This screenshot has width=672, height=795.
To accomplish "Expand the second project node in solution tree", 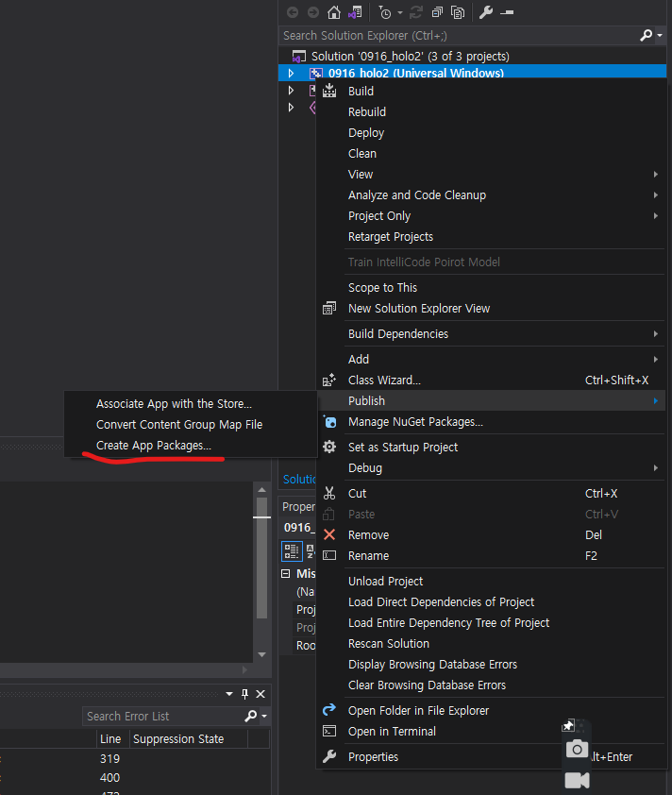I will pos(291,91).
